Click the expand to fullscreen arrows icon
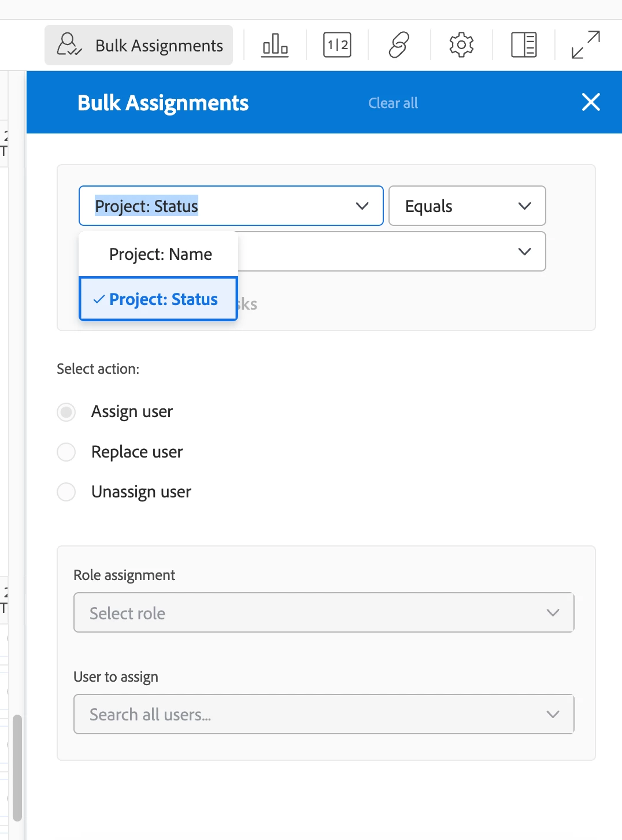622x840 pixels. click(586, 45)
